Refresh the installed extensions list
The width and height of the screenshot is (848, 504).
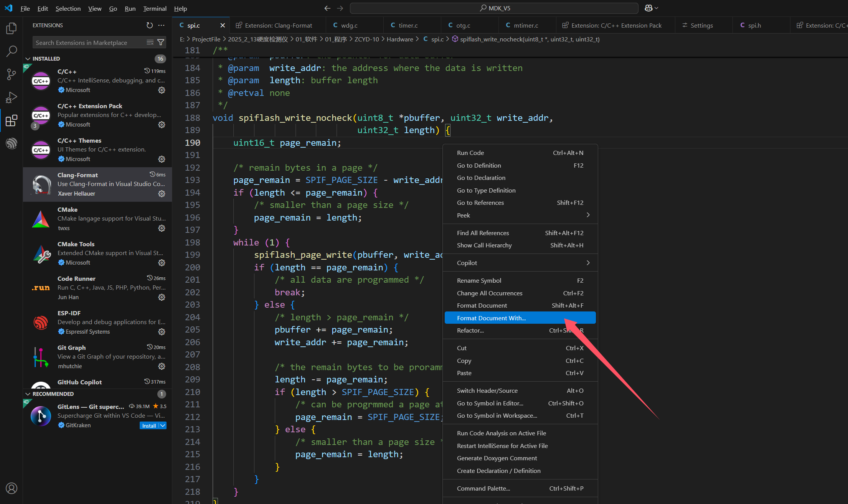click(x=149, y=25)
